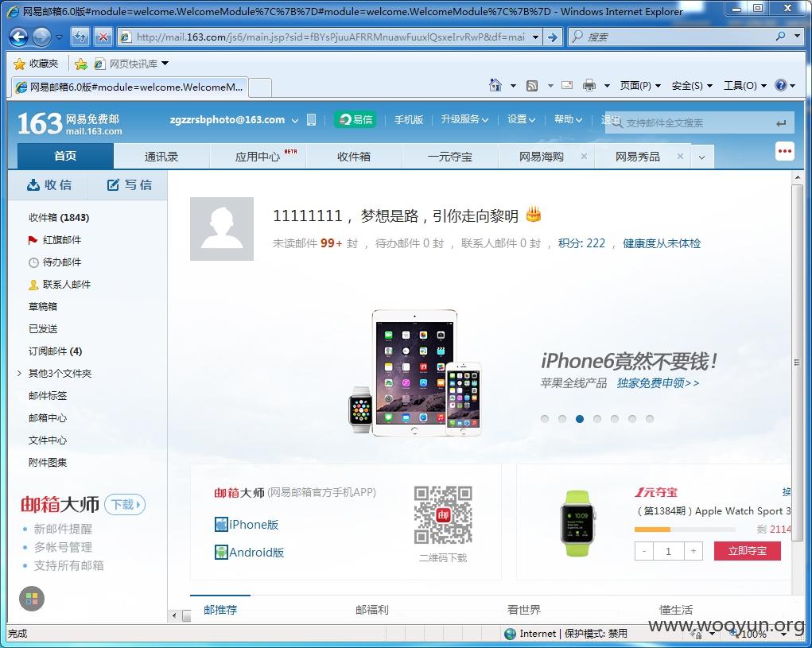Viewport: 812px width, 648px height.
Task: Select the fourth banner carousel dot
Action: coord(597,419)
